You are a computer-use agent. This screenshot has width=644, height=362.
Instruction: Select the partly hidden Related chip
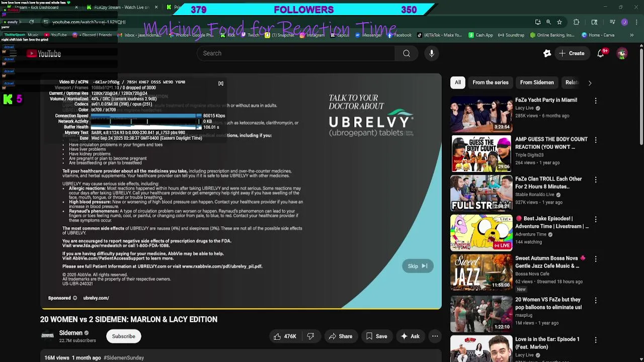572,82
